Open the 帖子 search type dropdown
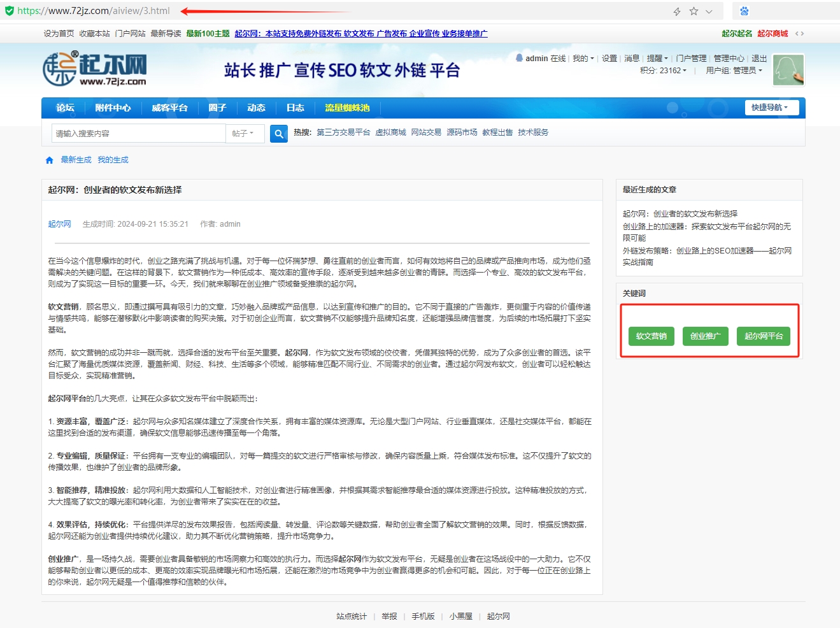 click(x=245, y=133)
